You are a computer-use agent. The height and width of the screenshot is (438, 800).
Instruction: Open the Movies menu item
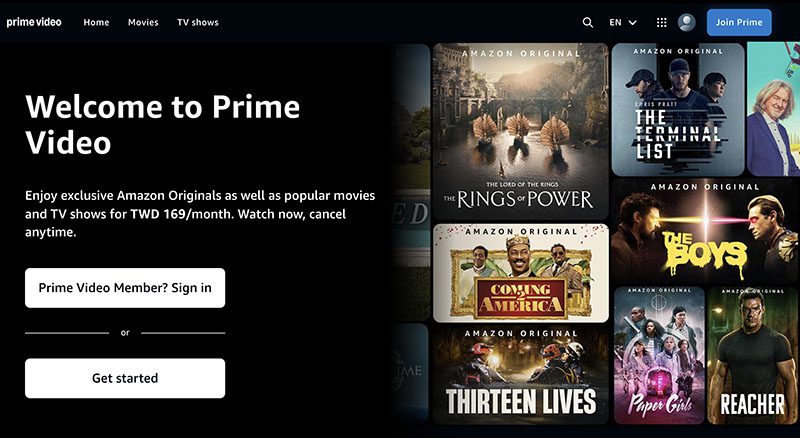143,22
